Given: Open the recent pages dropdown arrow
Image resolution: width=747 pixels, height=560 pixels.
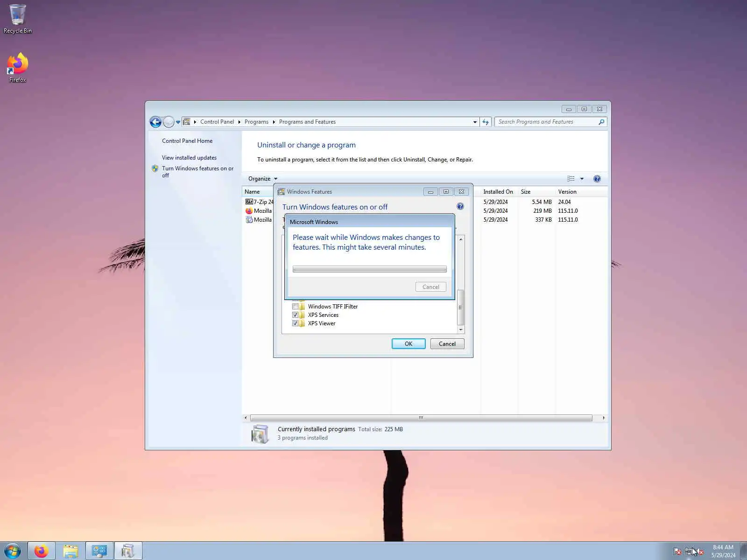Looking at the screenshot, I should point(178,122).
